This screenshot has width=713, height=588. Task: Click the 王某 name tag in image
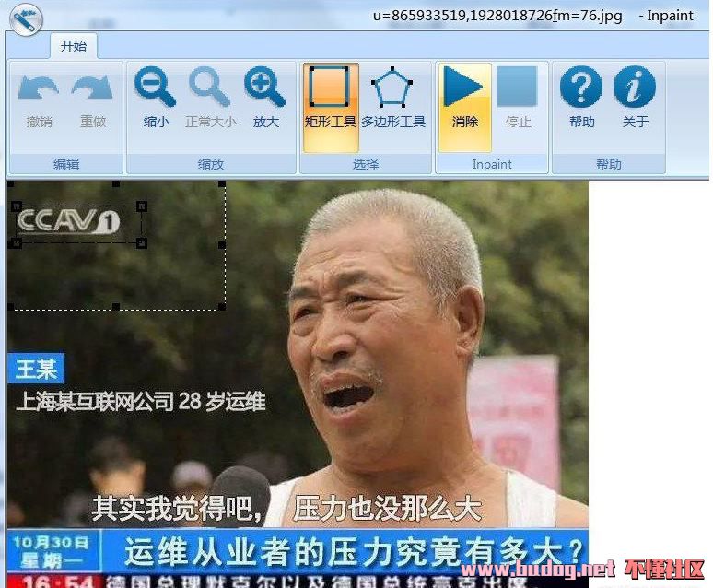point(36,370)
